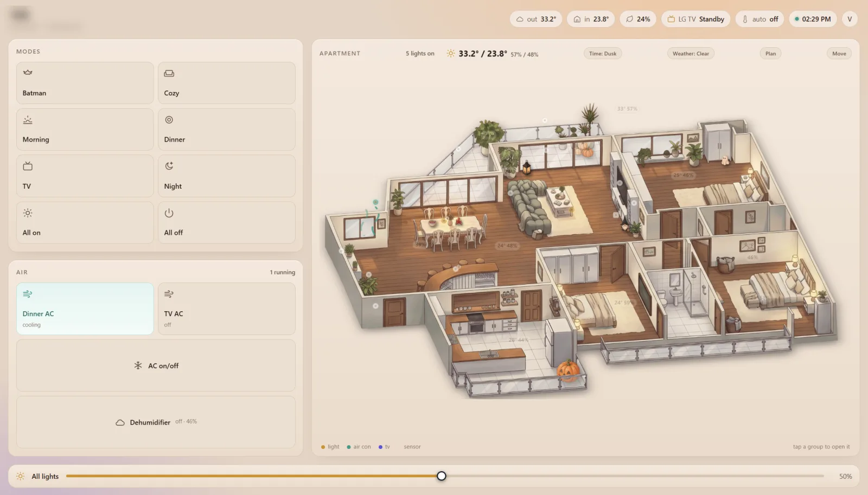Image resolution: width=868 pixels, height=495 pixels.
Task: Activate Batman mode crown icon
Action: [x=28, y=72]
